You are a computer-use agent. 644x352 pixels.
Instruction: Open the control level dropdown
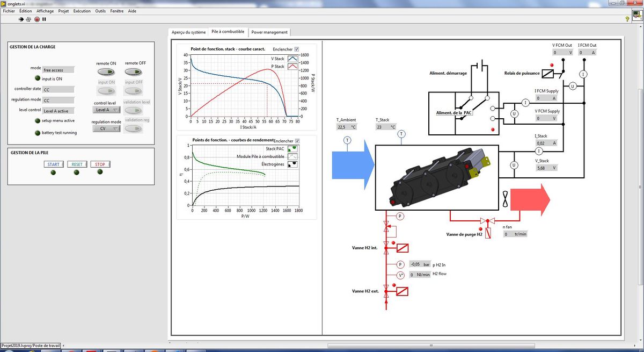(x=106, y=110)
